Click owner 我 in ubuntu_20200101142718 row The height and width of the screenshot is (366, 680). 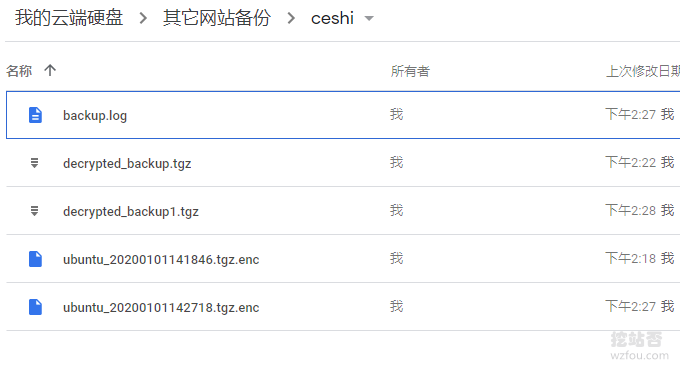[396, 307]
